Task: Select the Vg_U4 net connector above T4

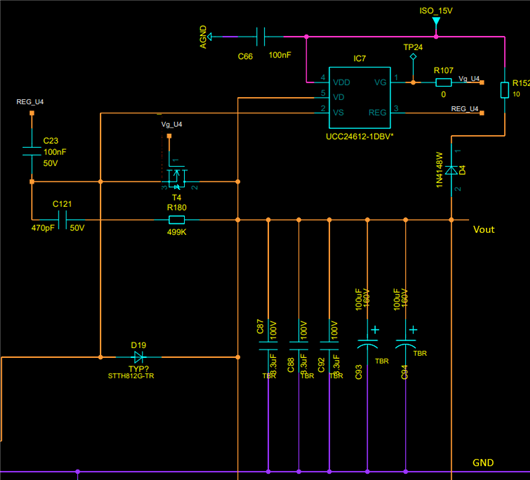Action: point(169,136)
